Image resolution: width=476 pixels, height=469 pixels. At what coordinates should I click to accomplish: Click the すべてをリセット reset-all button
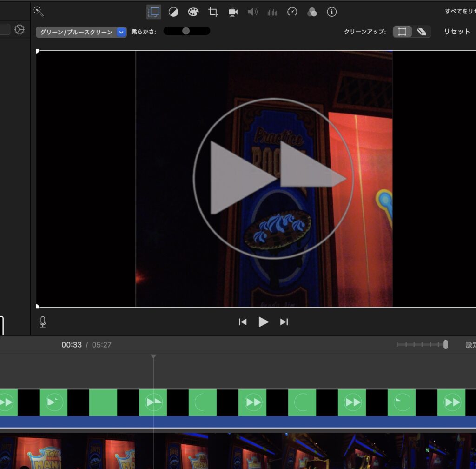tap(460, 12)
